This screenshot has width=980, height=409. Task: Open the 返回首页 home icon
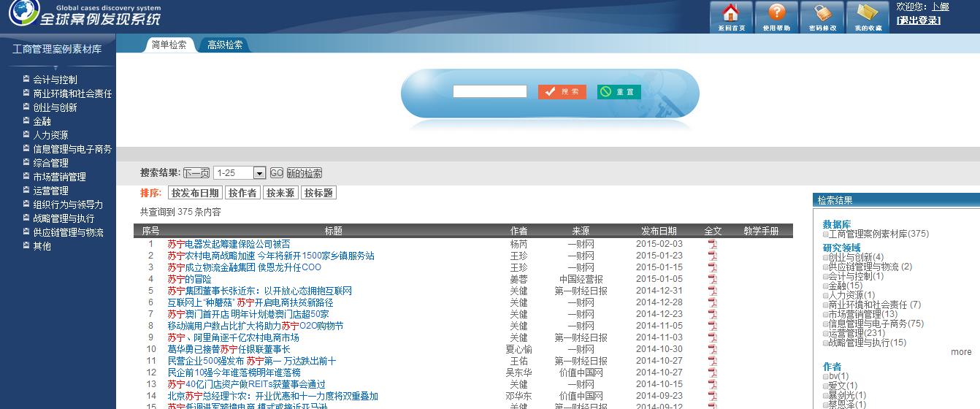(x=731, y=17)
